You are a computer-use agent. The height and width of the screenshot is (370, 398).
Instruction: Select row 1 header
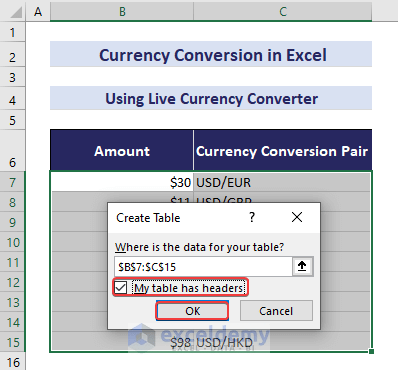coord(13,32)
